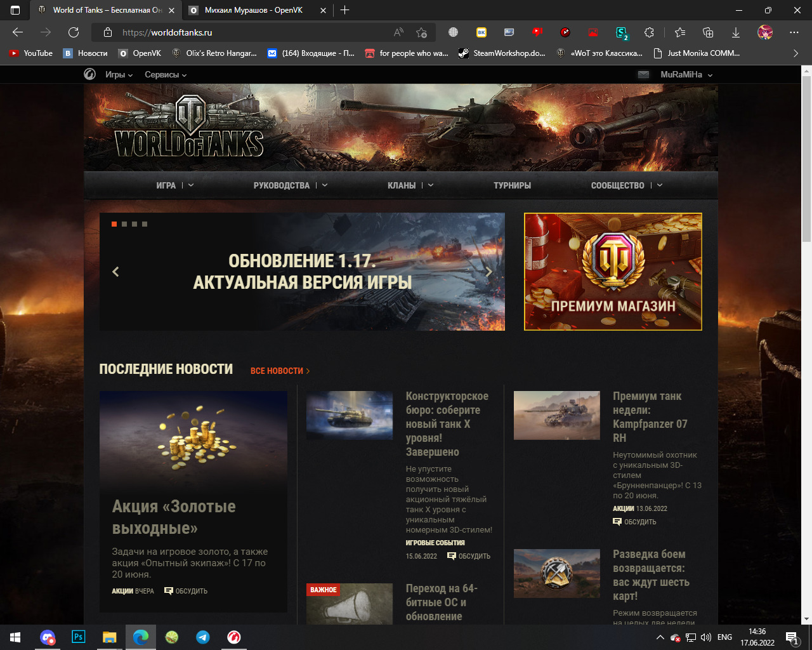Select the fourth carousel slide indicator

coord(145,224)
